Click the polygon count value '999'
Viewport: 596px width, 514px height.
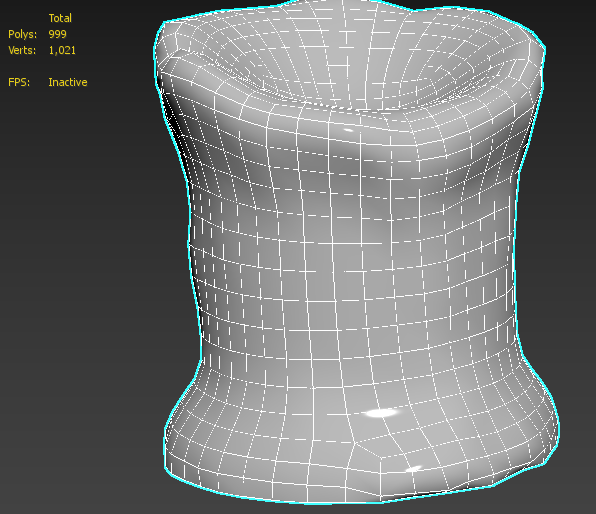57,34
